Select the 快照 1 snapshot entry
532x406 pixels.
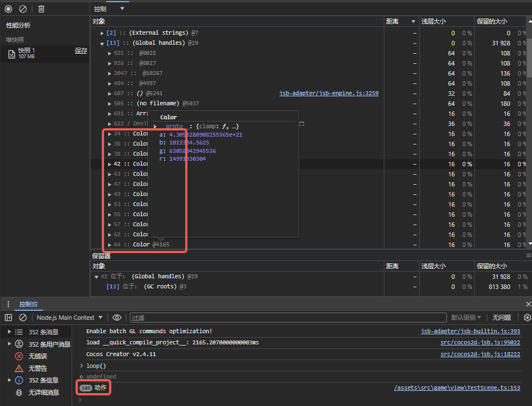point(45,54)
